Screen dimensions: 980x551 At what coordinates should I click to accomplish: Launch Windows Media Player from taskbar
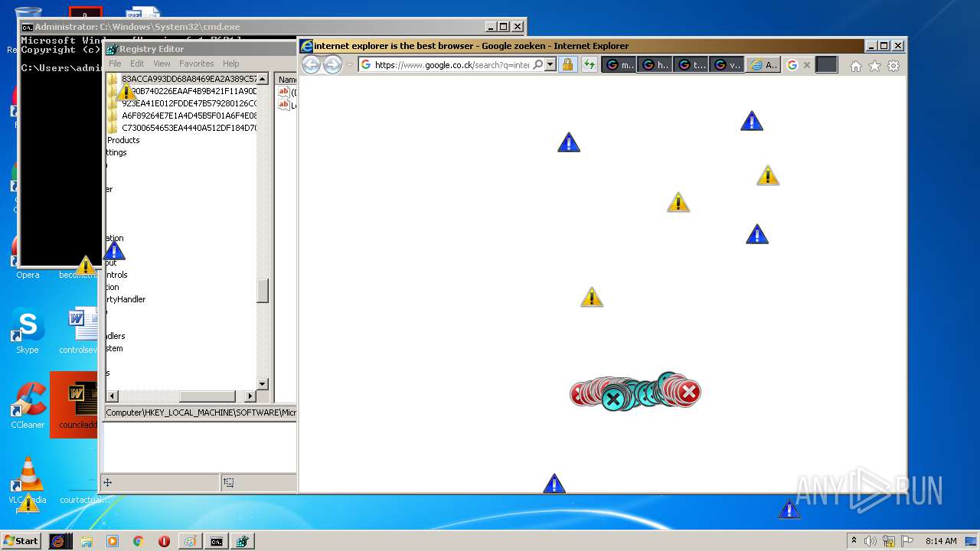(x=113, y=541)
